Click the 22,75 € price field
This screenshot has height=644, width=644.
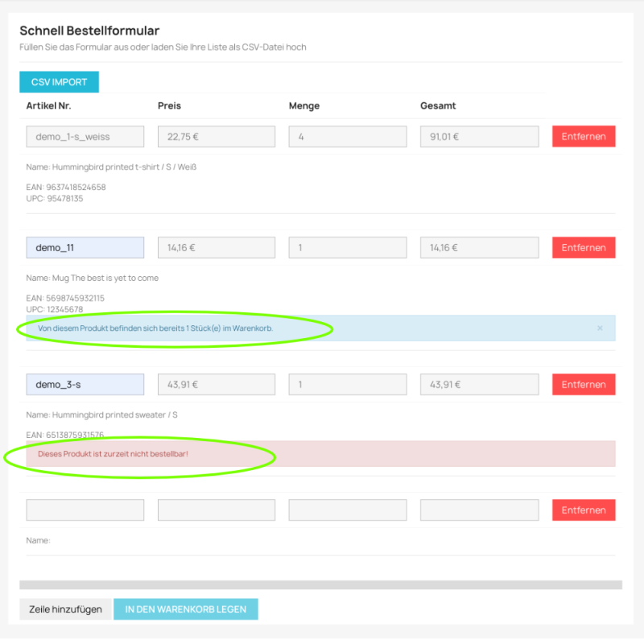[216, 136]
